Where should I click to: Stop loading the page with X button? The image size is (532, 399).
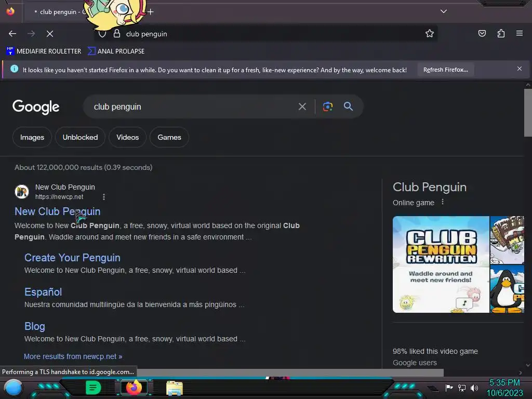50,34
